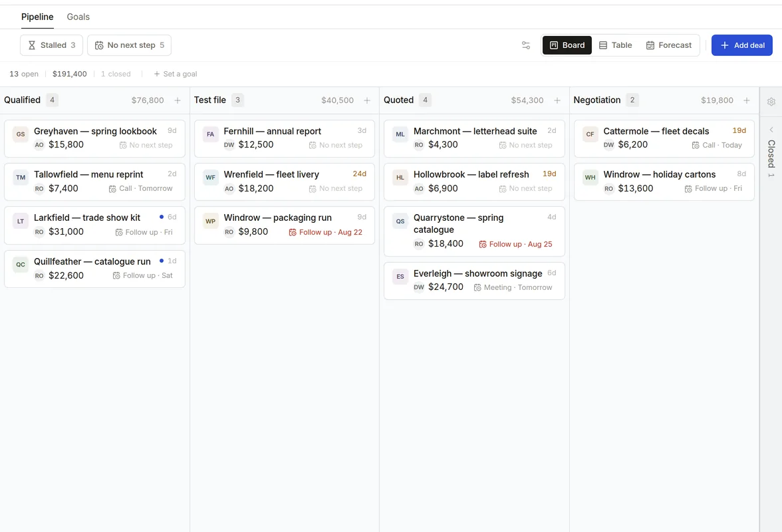Open Tallowfield — menu reprint deal
The width and height of the screenshot is (782, 532).
(88, 174)
